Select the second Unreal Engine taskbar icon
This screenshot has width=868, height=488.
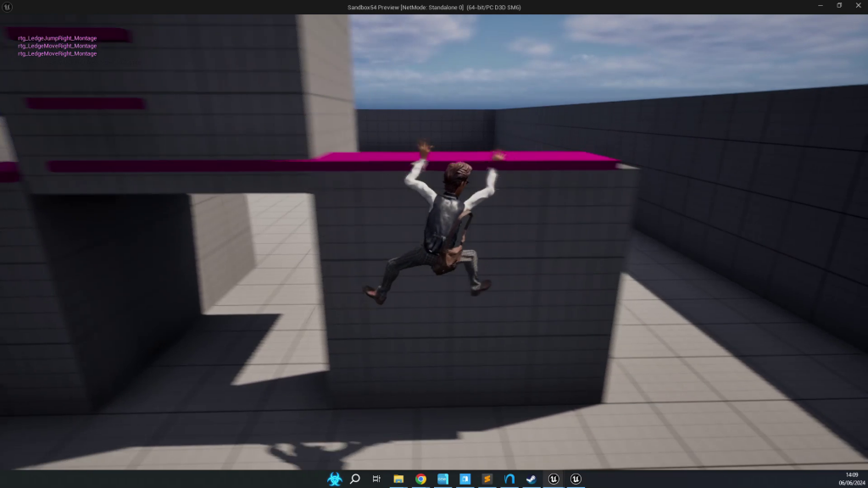point(576,479)
